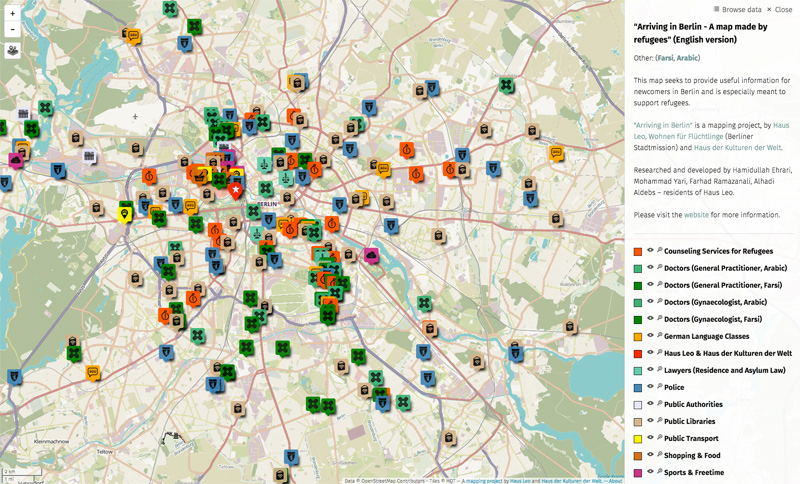Hide the Public Authorities layer
Image resolution: width=800 pixels, height=484 pixels.
click(650, 404)
